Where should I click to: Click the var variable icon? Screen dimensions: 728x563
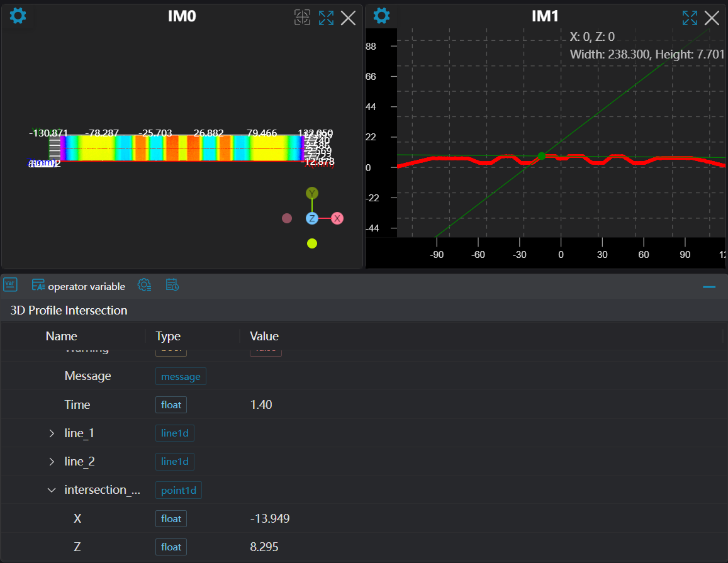point(10,285)
